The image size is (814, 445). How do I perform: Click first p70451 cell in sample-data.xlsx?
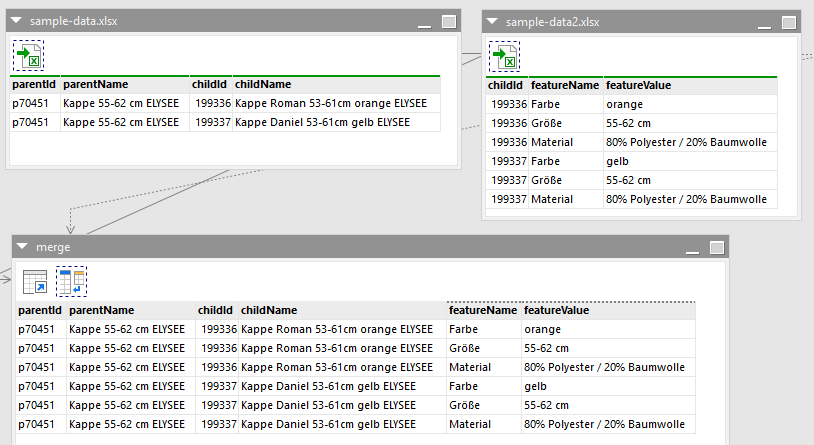[35, 103]
